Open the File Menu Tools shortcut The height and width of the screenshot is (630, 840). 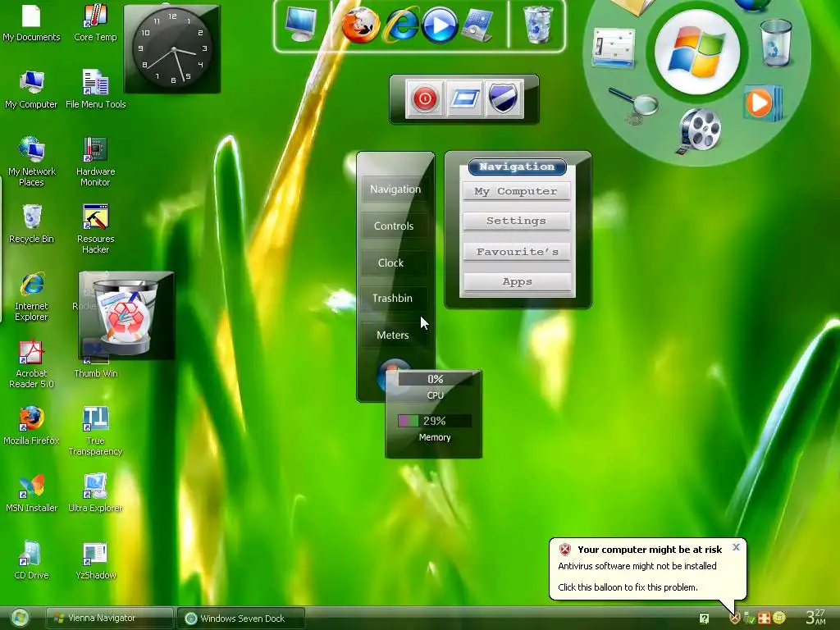coord(95,89)
